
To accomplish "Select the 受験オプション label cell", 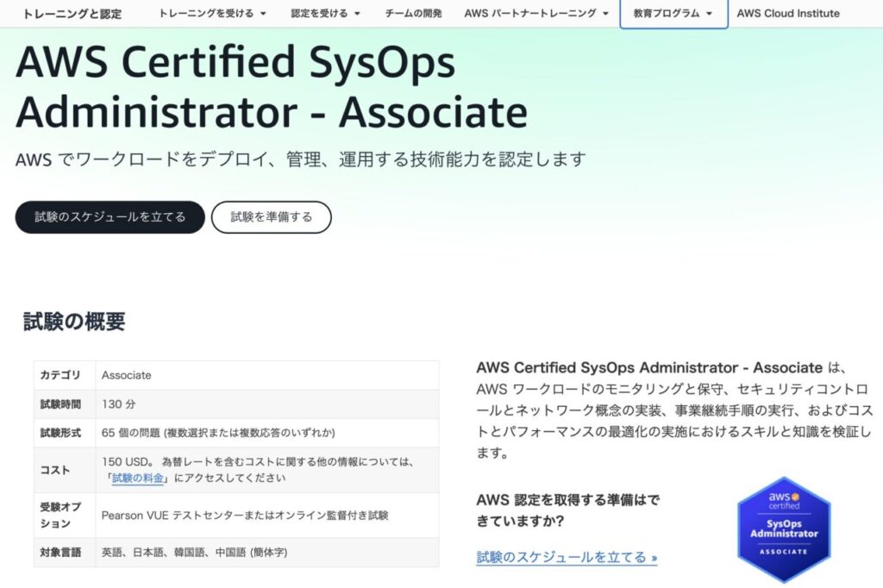I will click(65, 516).
